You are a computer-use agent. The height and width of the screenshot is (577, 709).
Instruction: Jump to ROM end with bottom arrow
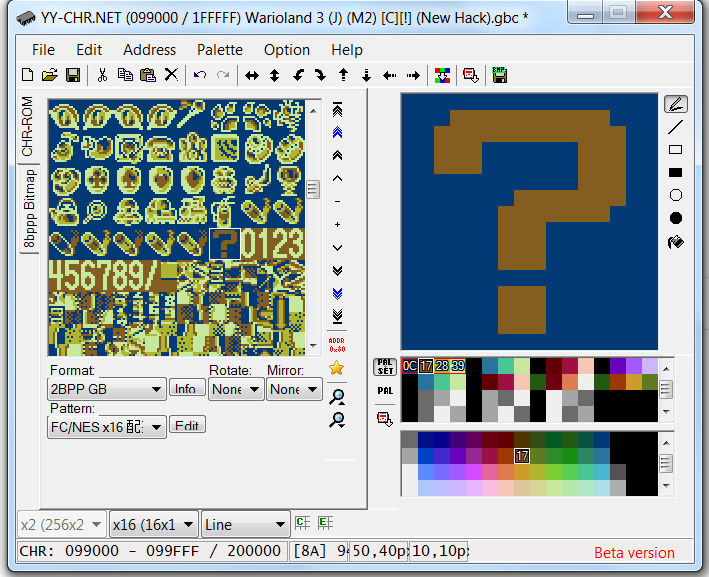pyautogui.click(x=337, y=316)
